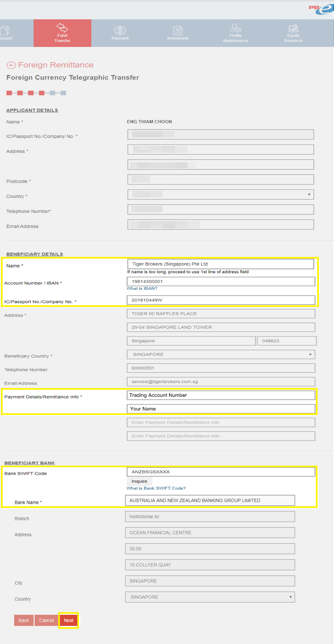This screenshot has width=334, height=644.
Task: Click the Fund Transfer arrows icon
Action: point(62,28)
